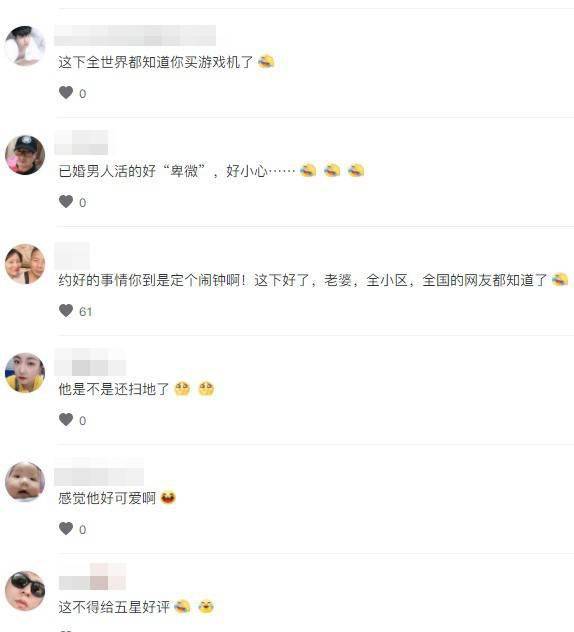Viewport: 574px width, 632px height.
Task: Tap the heart with 61 likes
Action: [66, 310]
